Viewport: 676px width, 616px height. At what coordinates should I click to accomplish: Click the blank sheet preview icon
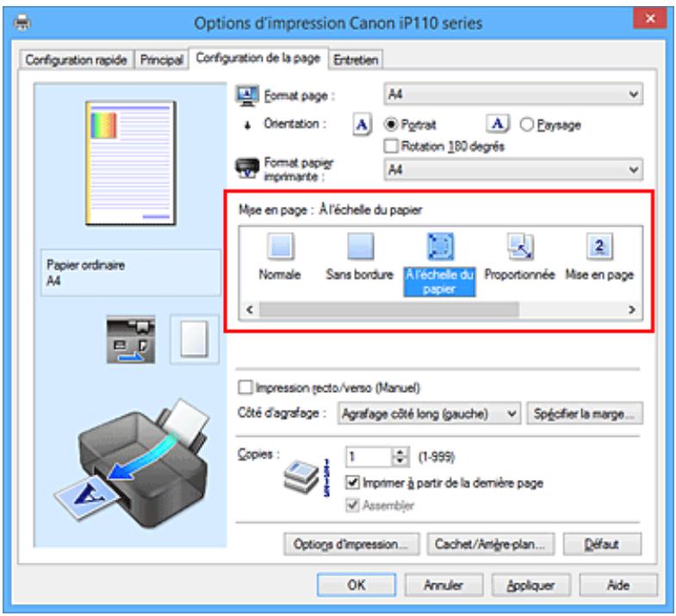point(195,339)
